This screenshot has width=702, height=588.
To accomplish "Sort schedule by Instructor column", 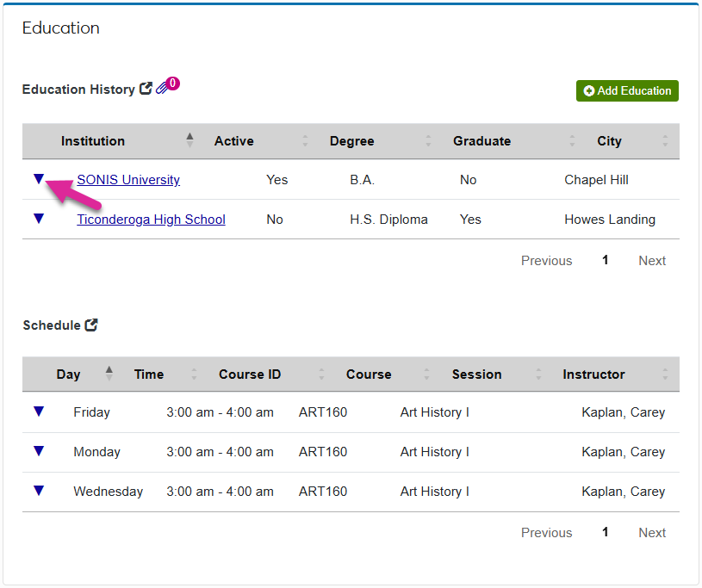I will point(593,374).
